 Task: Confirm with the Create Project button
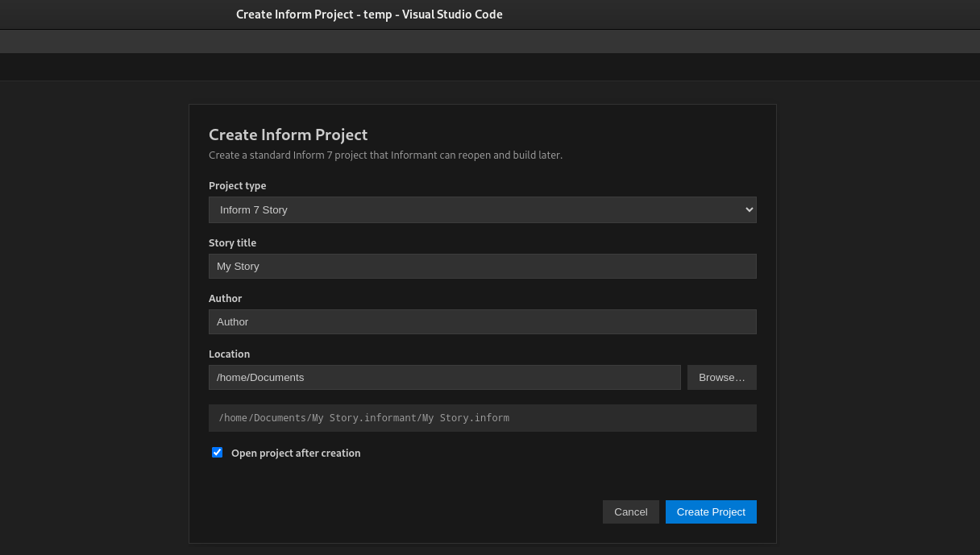[x=711, y=512]
